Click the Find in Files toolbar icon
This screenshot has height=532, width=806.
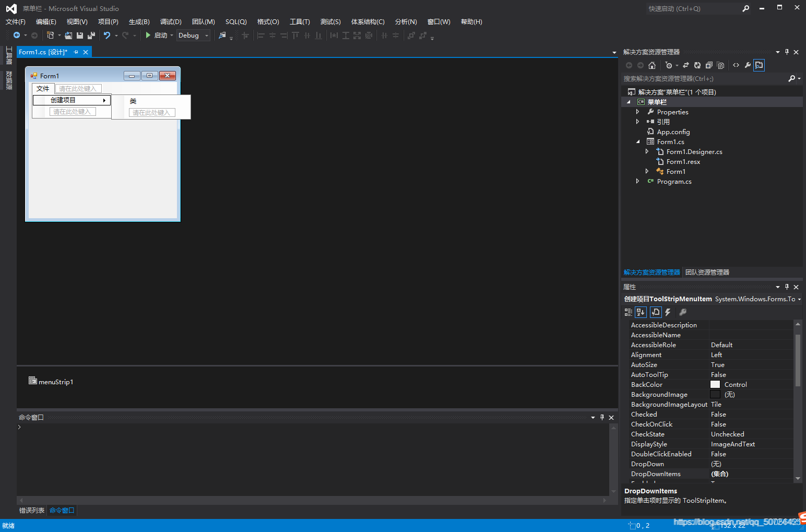coord(222,36)
